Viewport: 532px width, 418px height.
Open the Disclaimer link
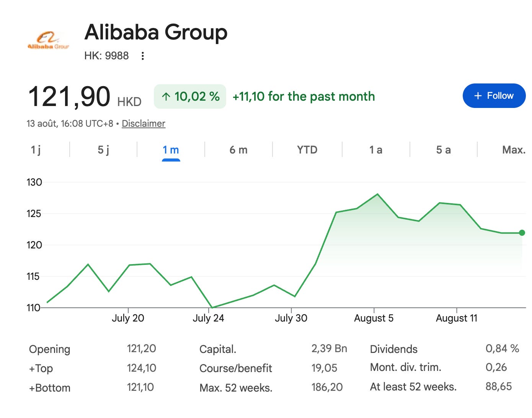144,124
